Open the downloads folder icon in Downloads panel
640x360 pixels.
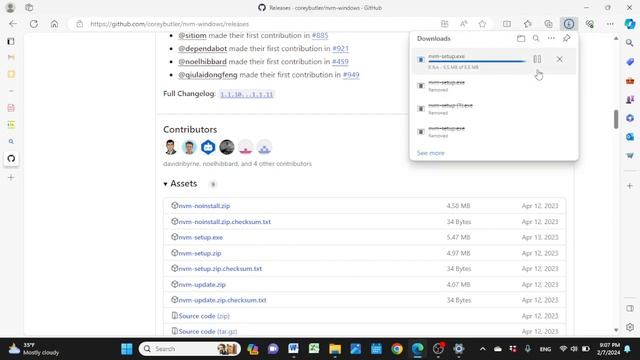click(521, 38)
